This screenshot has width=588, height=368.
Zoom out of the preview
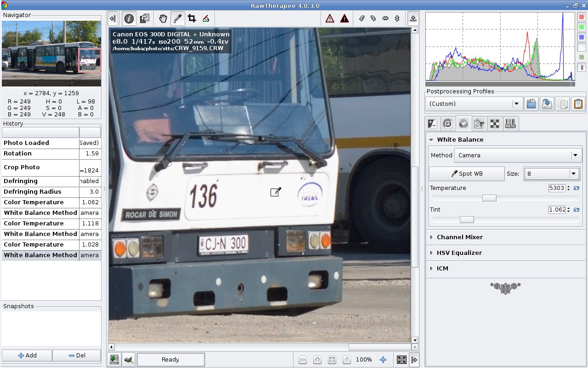point(302,360)
